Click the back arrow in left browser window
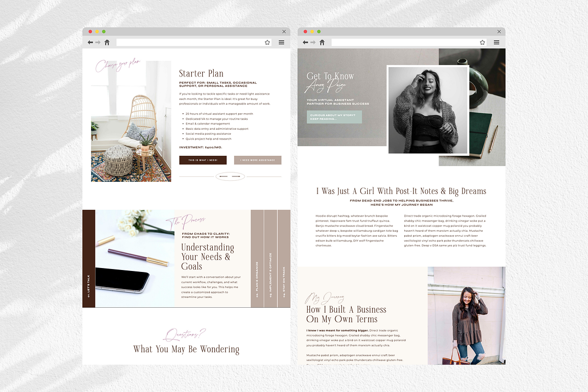This screenshot has height=392, width=588. [90, 43]
